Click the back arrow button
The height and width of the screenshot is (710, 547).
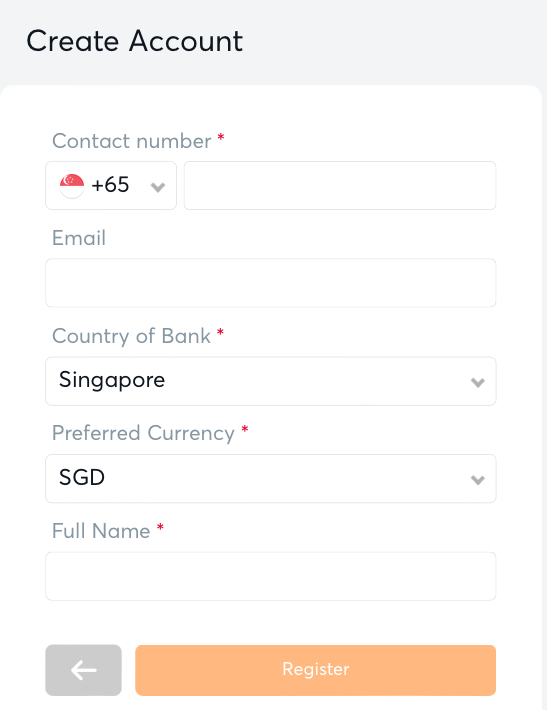click(83, 670)
